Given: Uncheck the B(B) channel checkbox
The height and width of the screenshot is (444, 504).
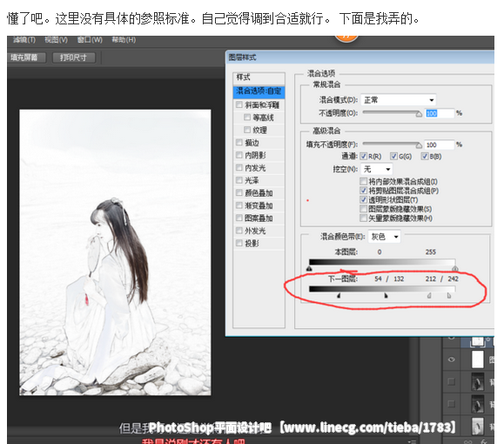Looking at the screenshot, I should (x=425, y=156).
